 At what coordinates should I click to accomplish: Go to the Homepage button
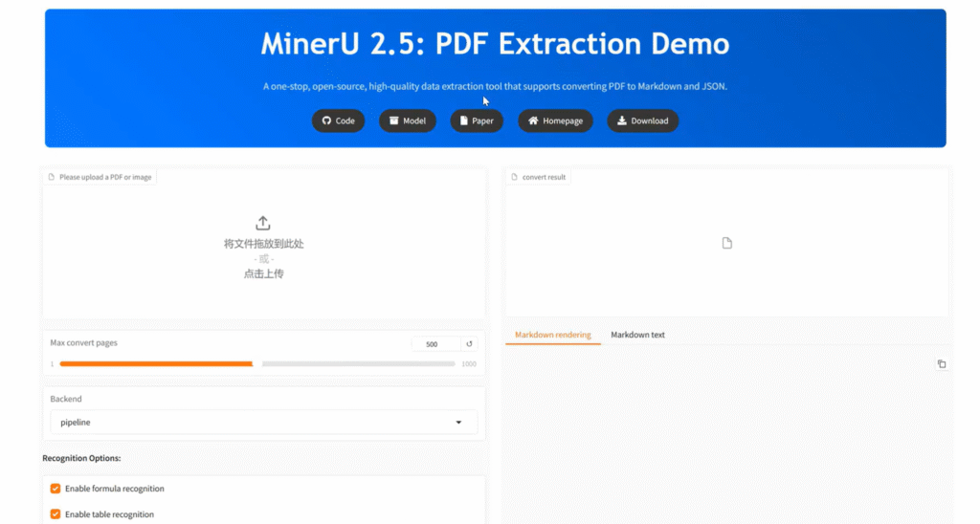(555, 120)
